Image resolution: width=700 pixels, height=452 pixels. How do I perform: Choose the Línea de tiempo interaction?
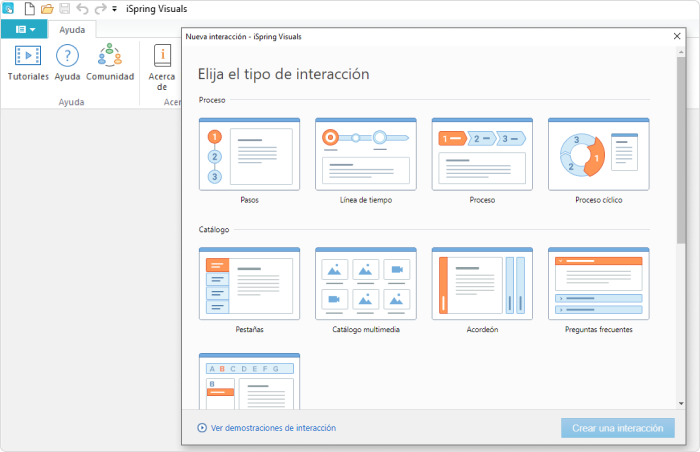366,154
